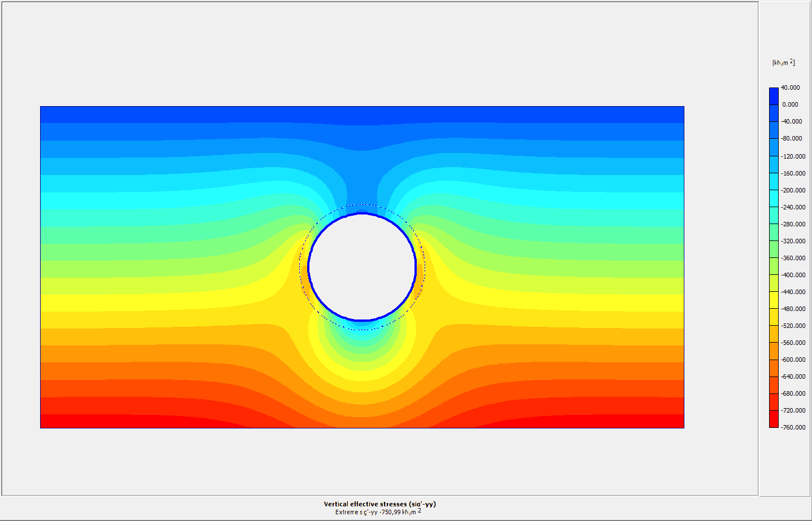
Task: Click the -240.000 legend value
Action: point(793,207)
